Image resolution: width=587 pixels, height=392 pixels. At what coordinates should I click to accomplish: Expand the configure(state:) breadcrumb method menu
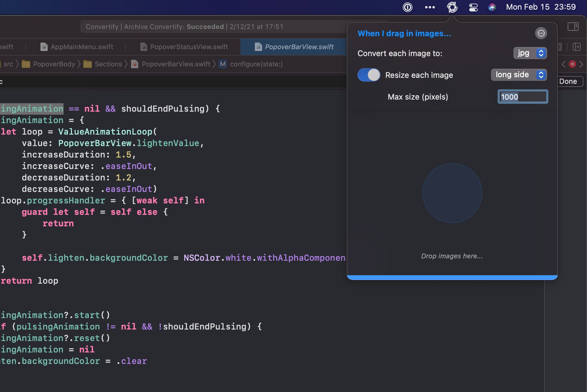tap(256, 64)
